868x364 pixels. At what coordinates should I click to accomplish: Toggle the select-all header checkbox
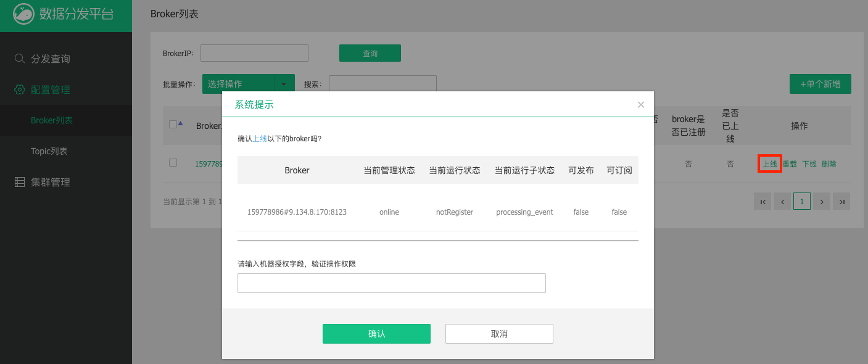pos(173,124)
